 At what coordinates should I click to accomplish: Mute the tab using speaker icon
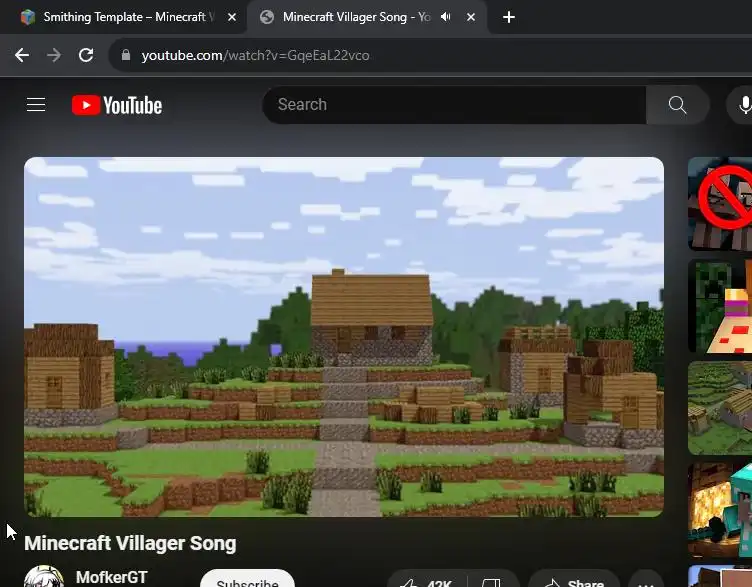coord(446,17)
